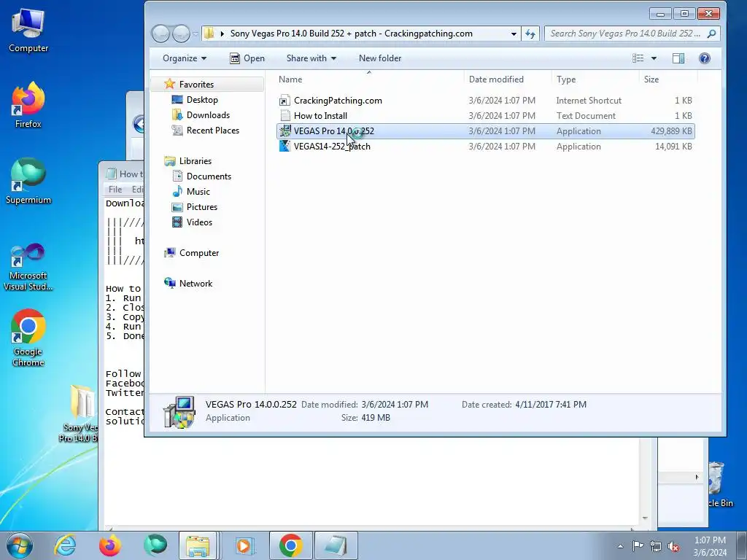Click the VEGAS Pro 14.0.0.252 application file
The height and width of the screenshot is (560, 747).
485,131
